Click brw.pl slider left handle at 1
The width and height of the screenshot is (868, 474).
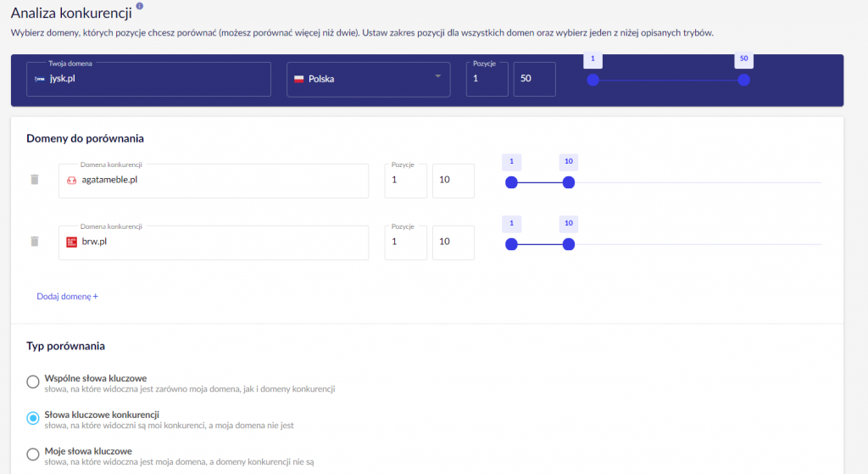[511, 244]
